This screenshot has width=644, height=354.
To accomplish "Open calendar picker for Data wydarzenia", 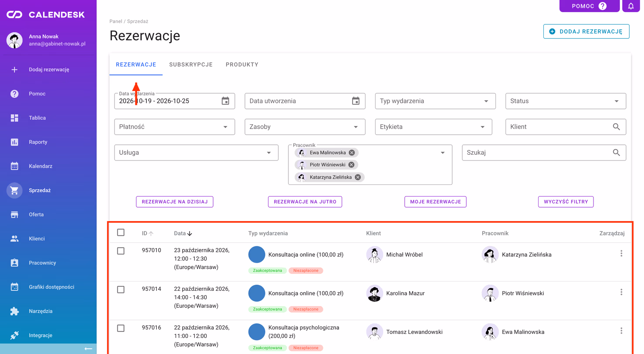I will tap(225, 101).
